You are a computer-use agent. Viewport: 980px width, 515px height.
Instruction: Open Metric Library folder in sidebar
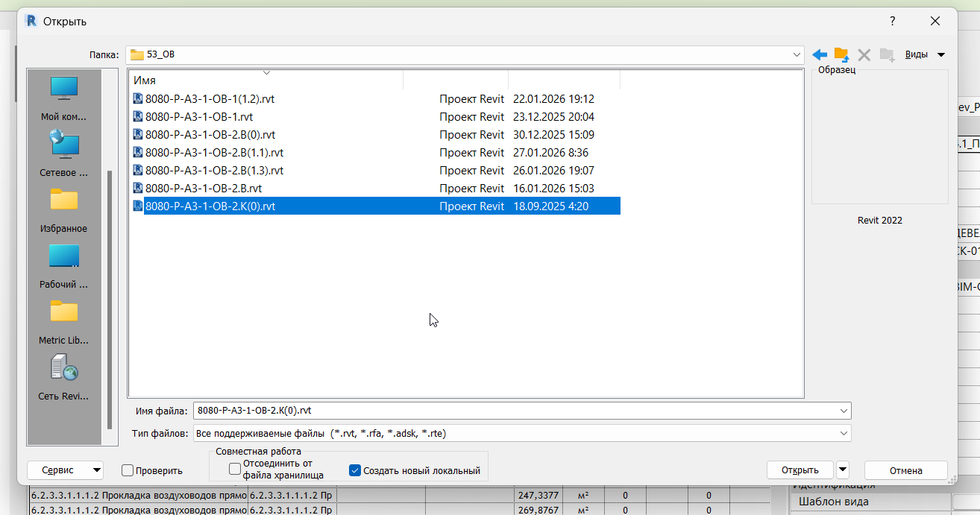point(64,322)
